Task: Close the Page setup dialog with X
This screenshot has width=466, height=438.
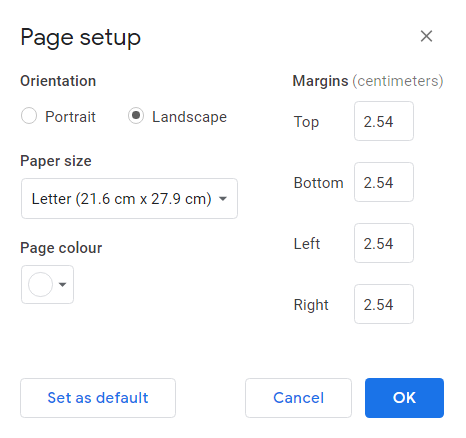Action: click(426, 36)
